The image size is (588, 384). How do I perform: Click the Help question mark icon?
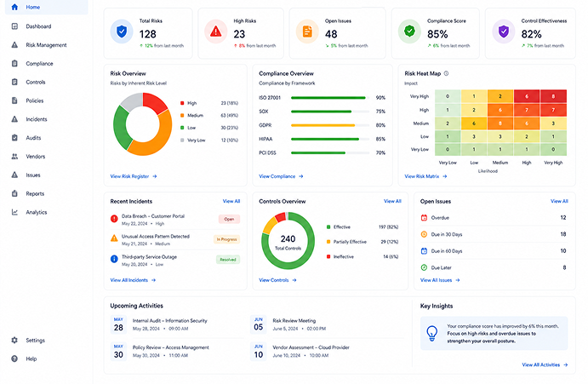pyautogui.click(x=14, y=358)
